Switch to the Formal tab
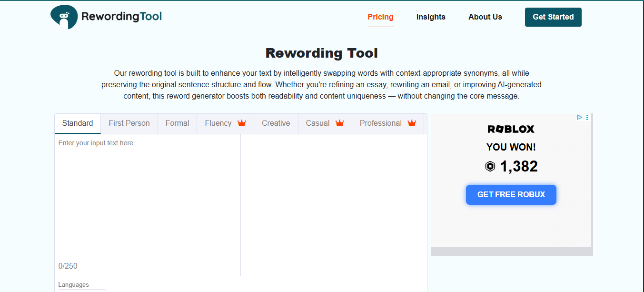 point(178,123)
